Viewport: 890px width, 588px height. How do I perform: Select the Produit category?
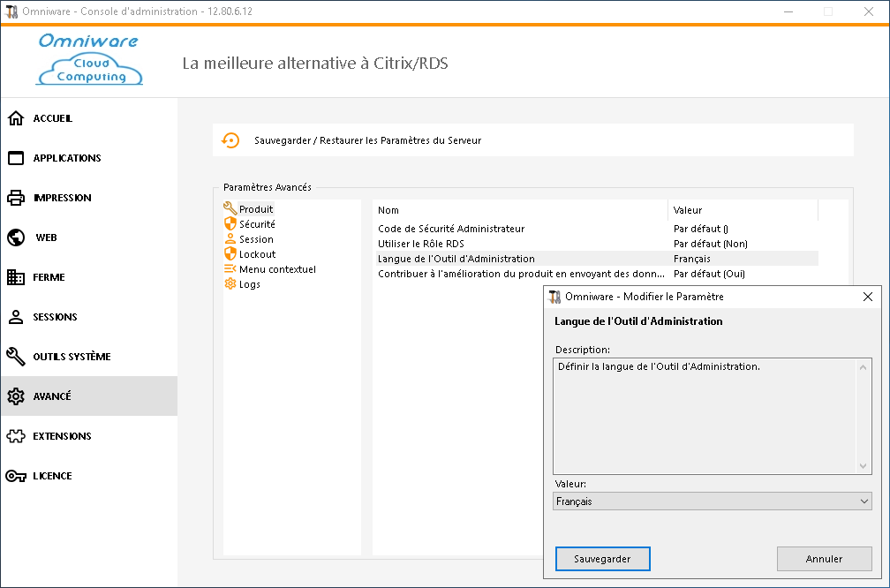256,209
